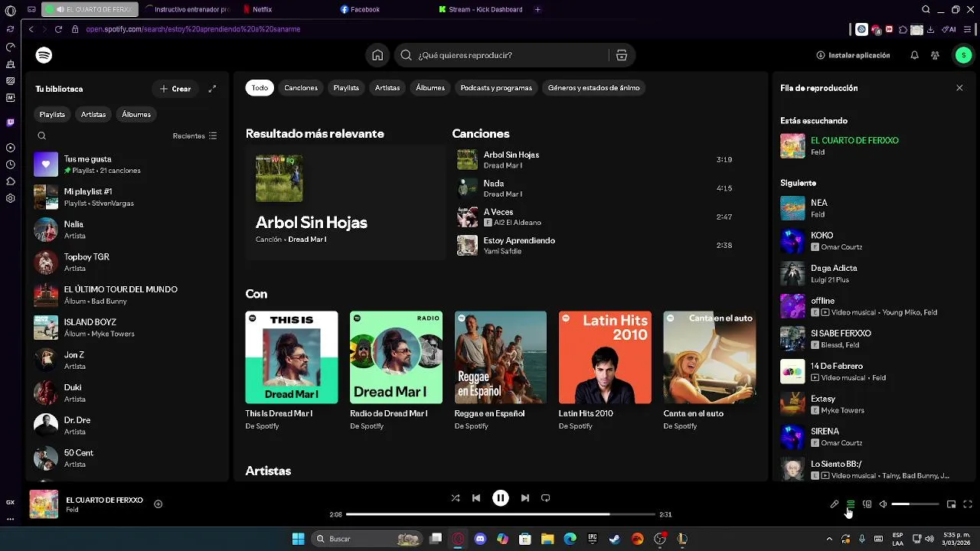This screenshot has width=980, height=551.
Task: Open ISLAND BOYZ album in library
Action: click(x=127, y=328)
